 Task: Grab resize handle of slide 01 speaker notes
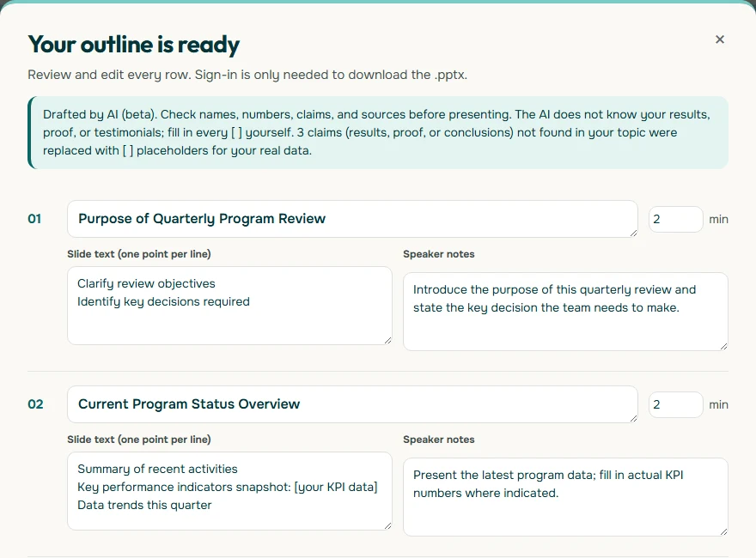[x=723, y=346]
